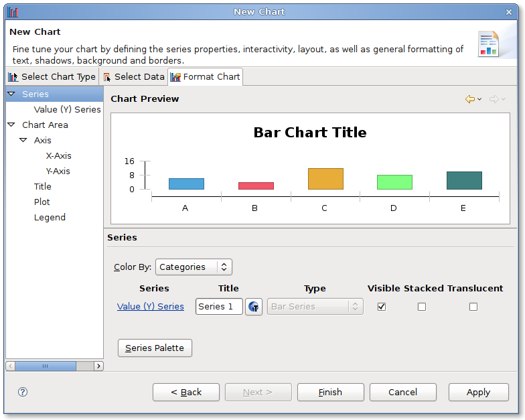Open the back navigation history dropdown arrow
The height and width of the screenshot is (420, 525).
(x=479, y=99)
